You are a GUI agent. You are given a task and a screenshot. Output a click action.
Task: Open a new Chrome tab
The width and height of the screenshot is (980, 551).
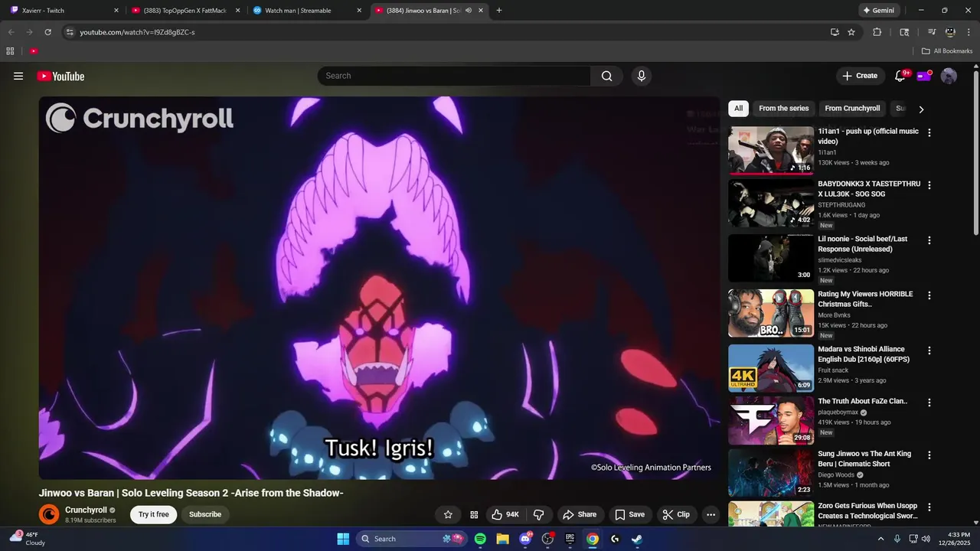(x=499, y=11)
